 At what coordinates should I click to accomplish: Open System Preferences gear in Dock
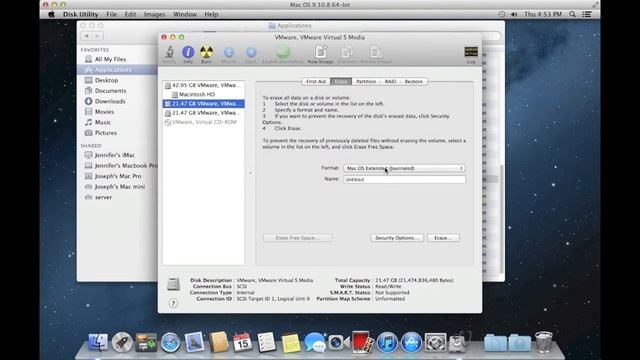tap(435, 342)
